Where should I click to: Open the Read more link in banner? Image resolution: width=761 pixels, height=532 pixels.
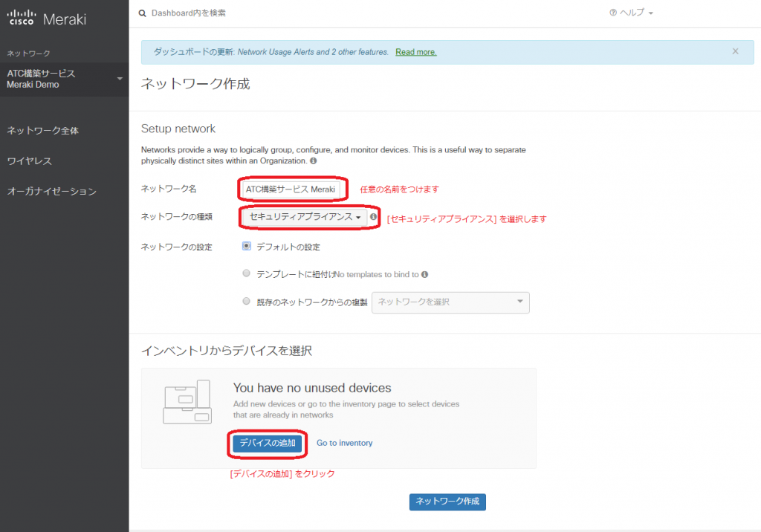(x=416, y=52)
